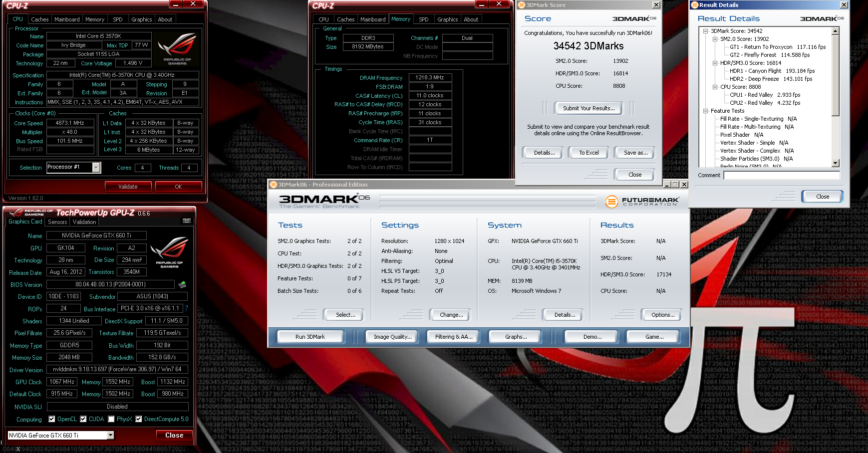Select the GT1 - Return To Proxycon row
This screenshot has width=868, height=453.
[777, 47]
